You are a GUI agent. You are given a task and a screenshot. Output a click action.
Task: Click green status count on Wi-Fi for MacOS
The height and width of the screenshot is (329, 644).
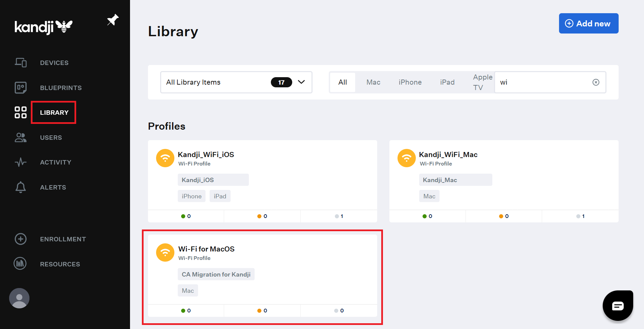pos(186,311)
